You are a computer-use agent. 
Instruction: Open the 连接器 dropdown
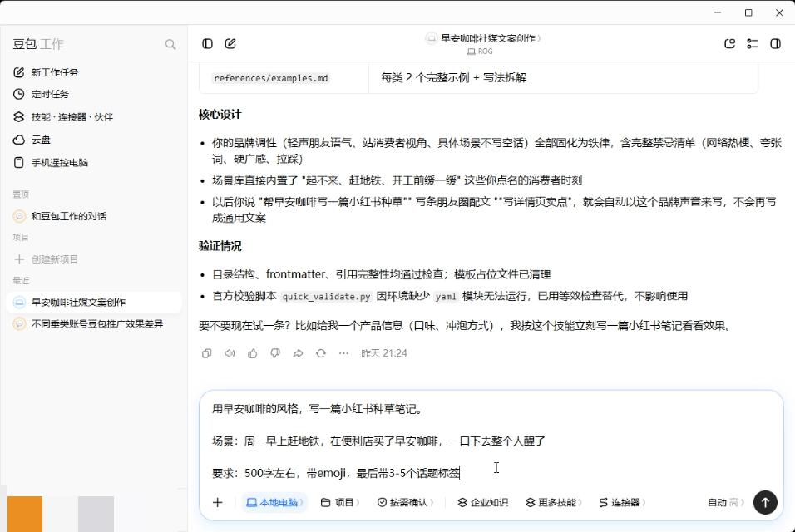pos(621,502)
